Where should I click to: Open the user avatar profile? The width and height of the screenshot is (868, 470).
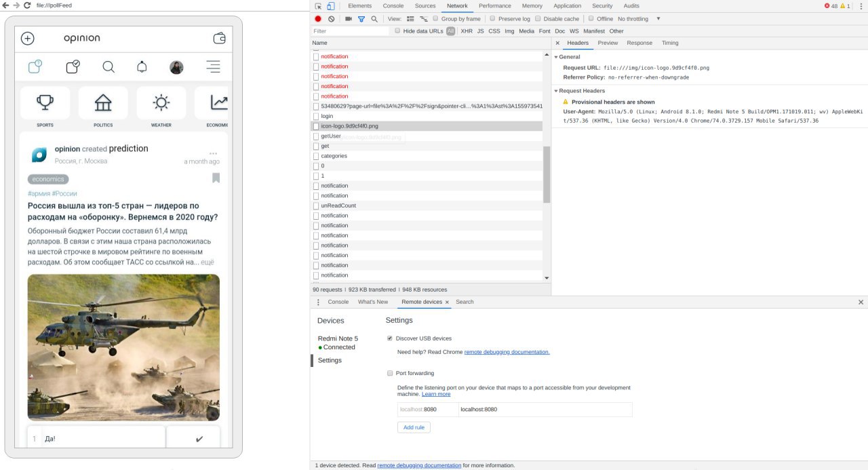tap(176, 67)
